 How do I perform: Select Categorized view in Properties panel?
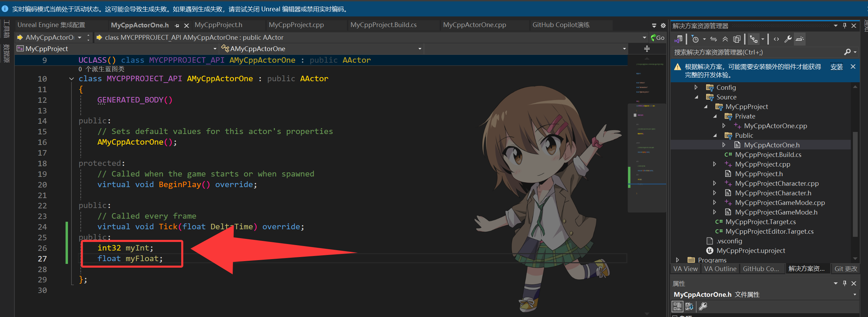click(x=677, y=306)
